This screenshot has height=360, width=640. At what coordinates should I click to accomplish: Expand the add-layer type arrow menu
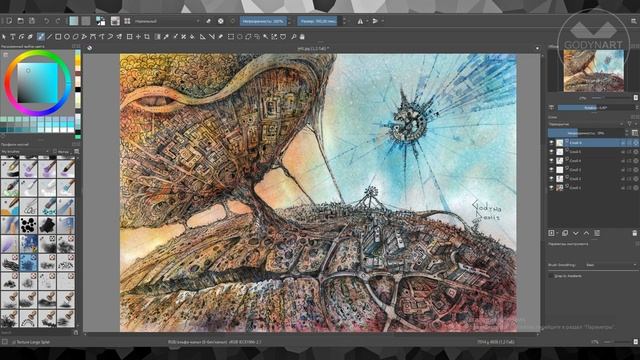(x=557, y=233)
